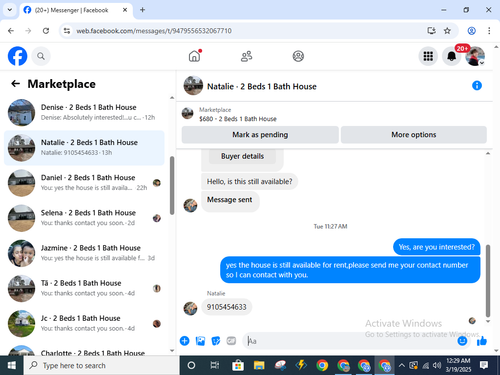Open the Friends icon in top bar
This screenshot has height=375, width=500.
pyautogui.click(x=246, y=56)
